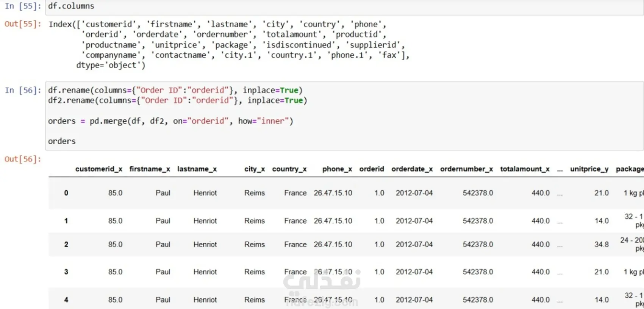Image resolution: width=644 pixels, height=309 pixels.
Task: Click the country_x column header
Action: [x=289, y=169]
